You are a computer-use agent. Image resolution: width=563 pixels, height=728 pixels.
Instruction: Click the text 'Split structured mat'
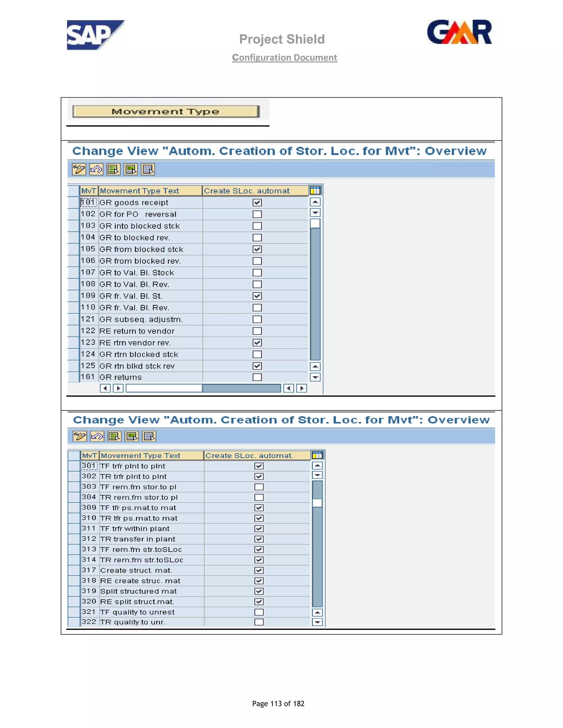point(139,591)
